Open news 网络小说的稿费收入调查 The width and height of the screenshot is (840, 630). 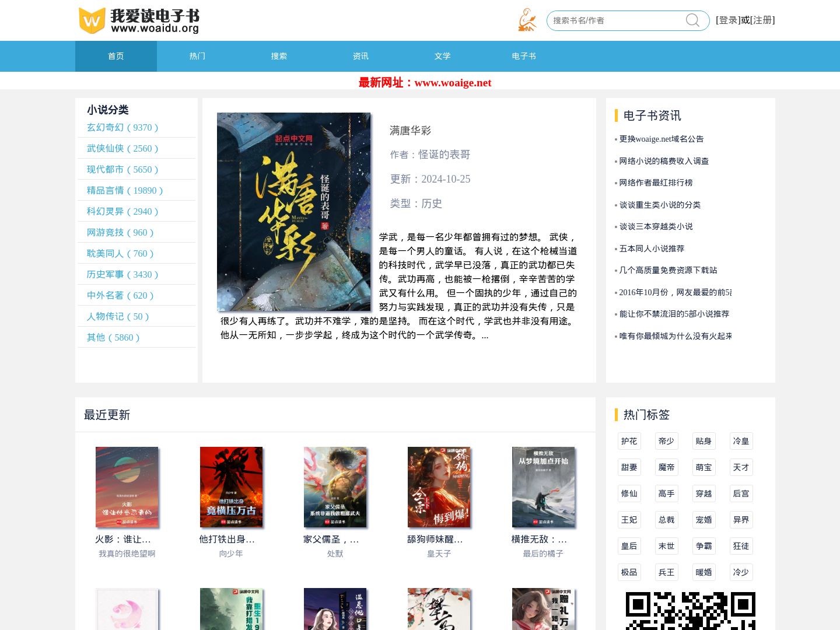coord(664,161)
